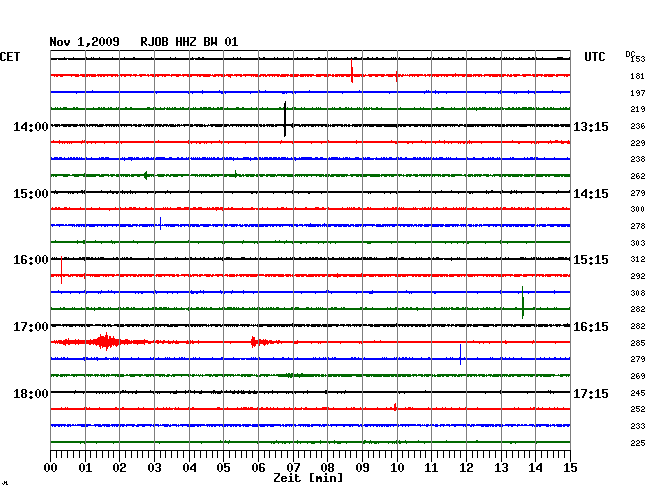The image size is (650, 494).
Task: Click the DC value "285"
Action: click(x=638, y=343)
